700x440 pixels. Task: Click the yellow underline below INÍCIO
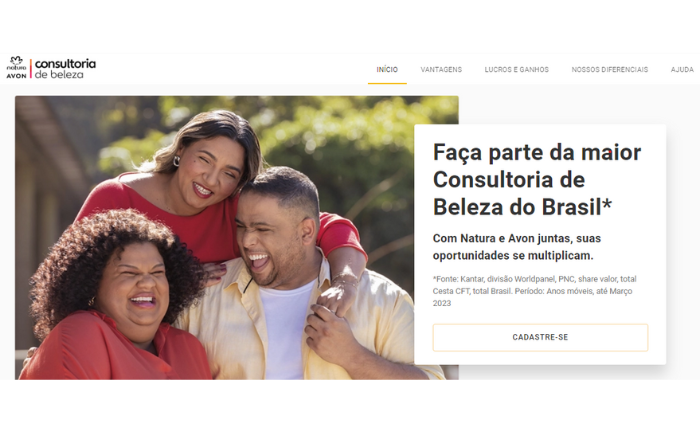(x=387, y=83)
